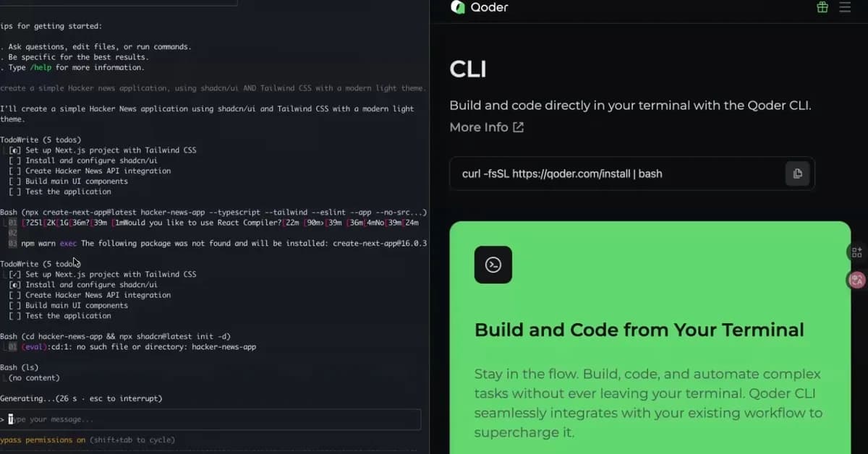
Task: Click the Qoder brand name
Action: [x=490, y=7]
